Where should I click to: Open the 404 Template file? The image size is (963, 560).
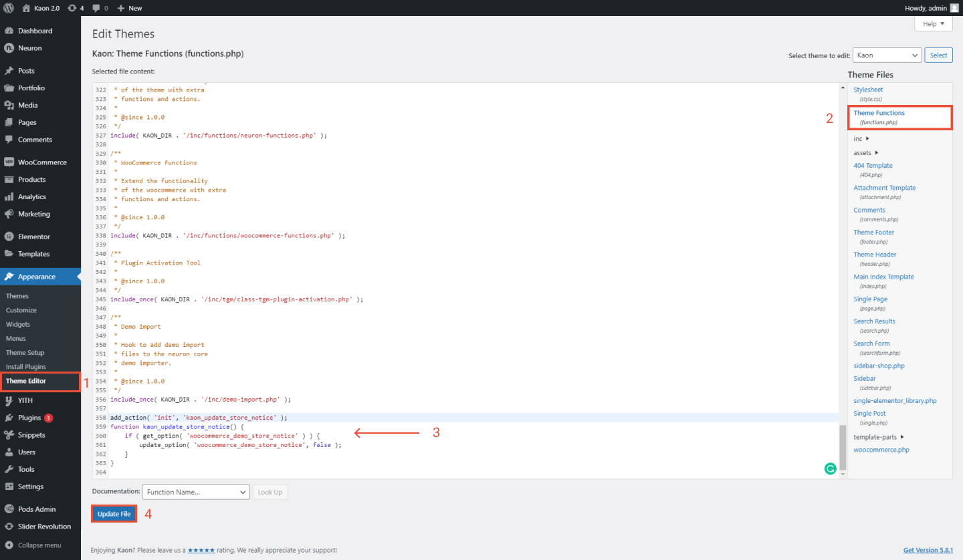click(x=873, y=166)
